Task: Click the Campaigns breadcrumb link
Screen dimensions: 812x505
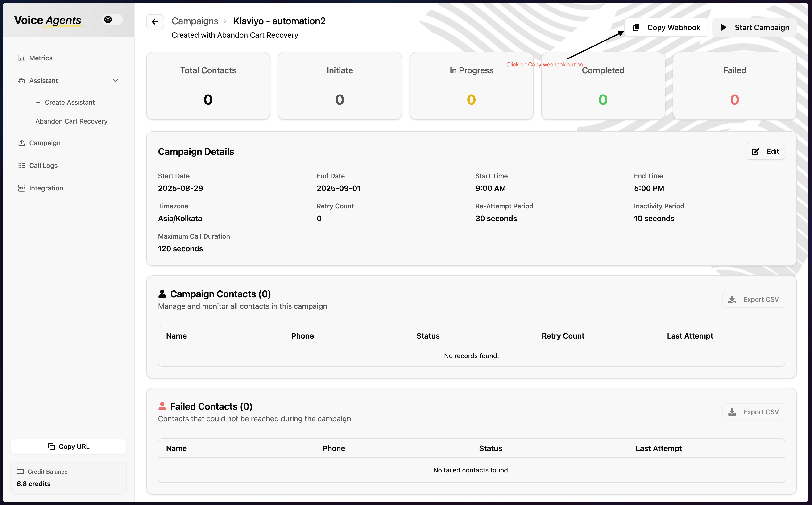Action: point(195,21)
